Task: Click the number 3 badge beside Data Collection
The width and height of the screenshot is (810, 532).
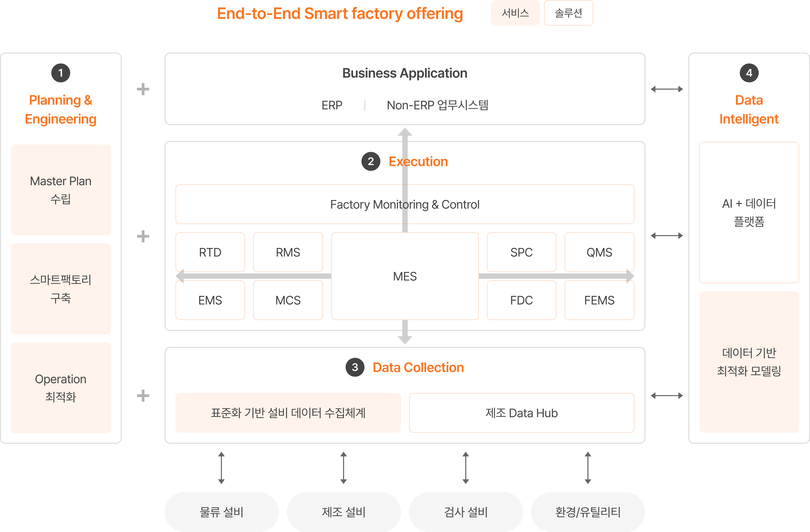Action: tap(355, 367)
